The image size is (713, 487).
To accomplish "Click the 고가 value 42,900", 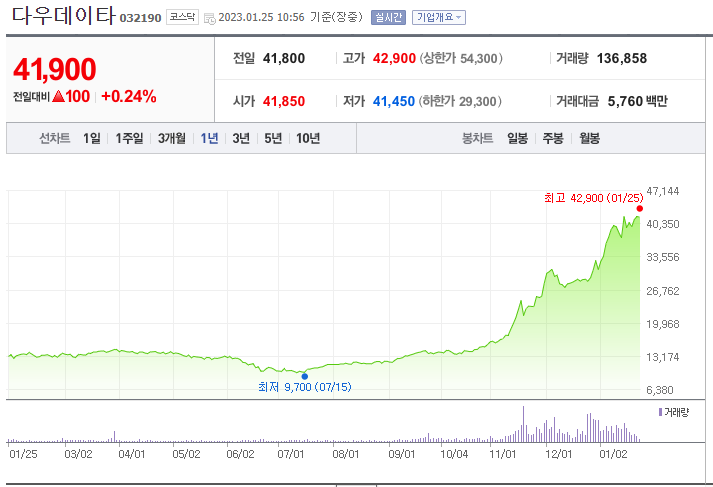I will point(394,58).
